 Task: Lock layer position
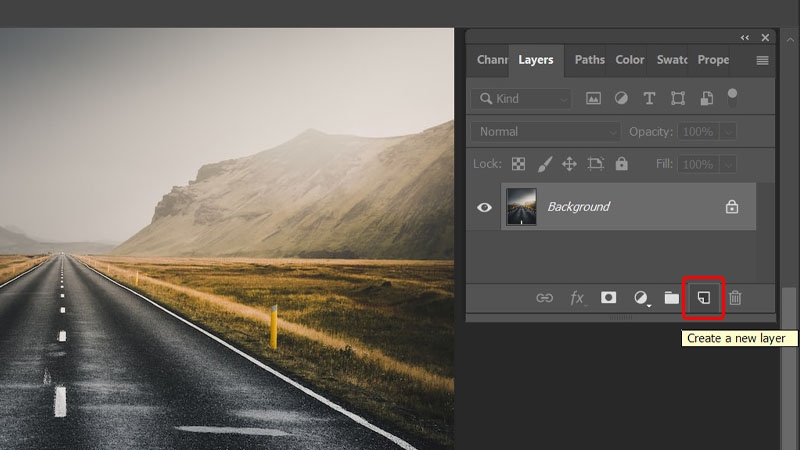569,164
